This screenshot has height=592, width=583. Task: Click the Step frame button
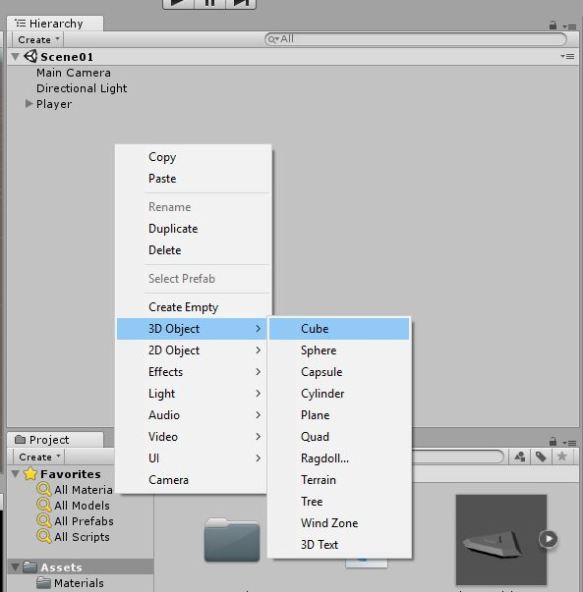click(241, 3)
